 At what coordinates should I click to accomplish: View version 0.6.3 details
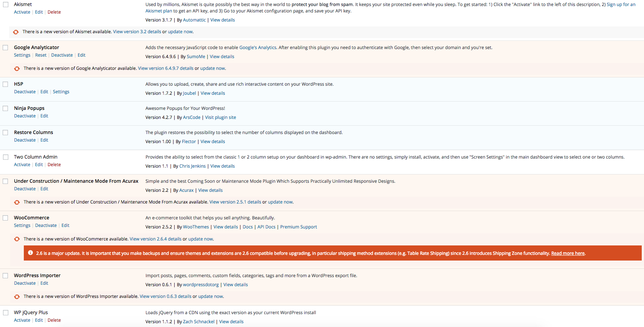click(x=166, y=296)
